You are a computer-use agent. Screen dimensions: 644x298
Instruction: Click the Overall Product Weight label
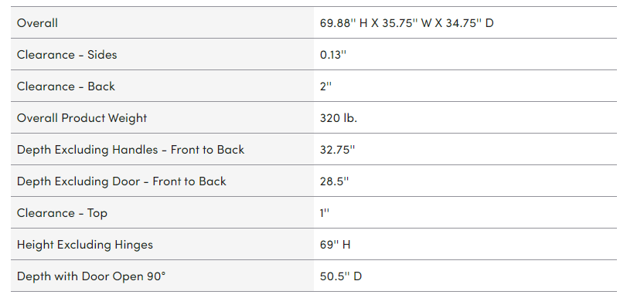pos(82,118)
